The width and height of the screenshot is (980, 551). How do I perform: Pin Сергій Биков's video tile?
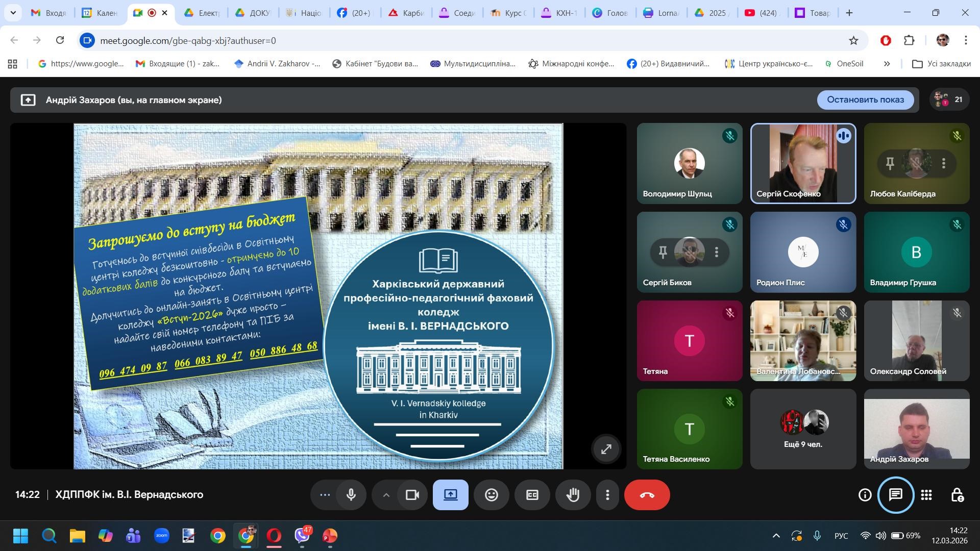coord(663,252)
